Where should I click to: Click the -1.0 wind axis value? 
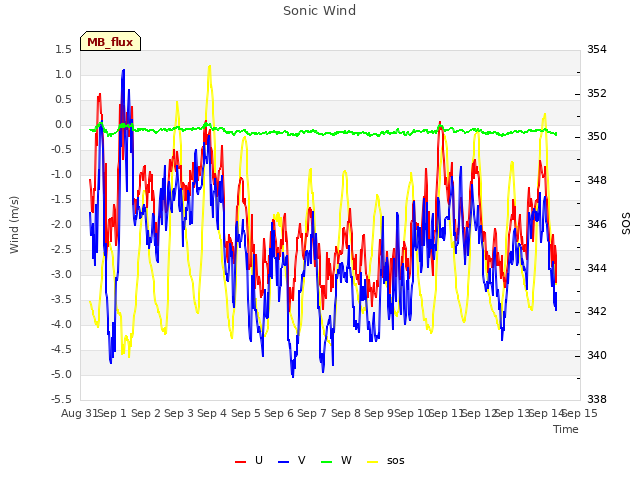click(x=61, y=175)
